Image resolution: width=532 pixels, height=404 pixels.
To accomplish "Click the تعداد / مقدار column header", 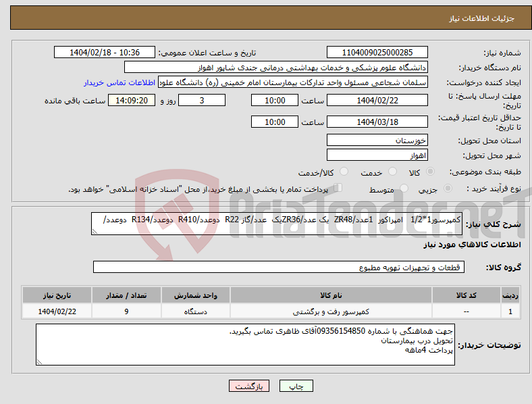I will [x=126, y=295].
